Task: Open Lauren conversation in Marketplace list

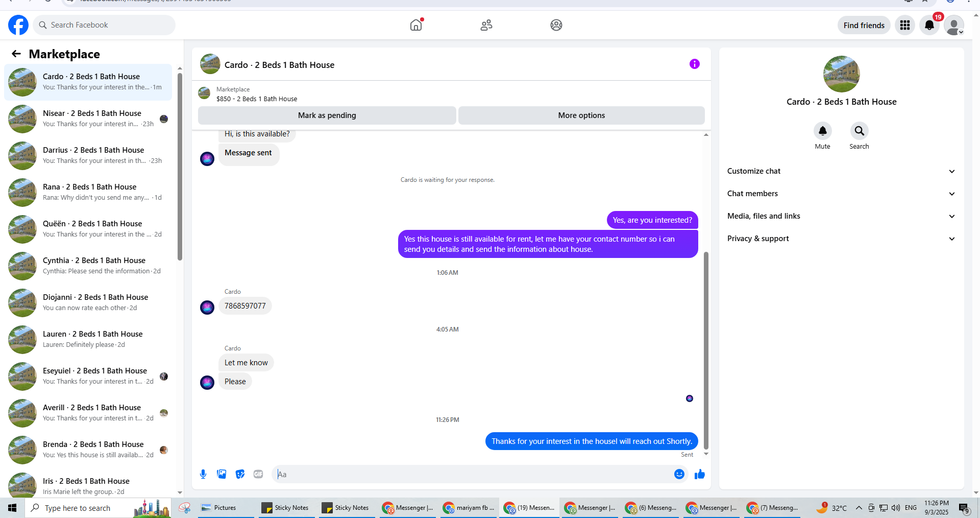Action: coord(88,339)
